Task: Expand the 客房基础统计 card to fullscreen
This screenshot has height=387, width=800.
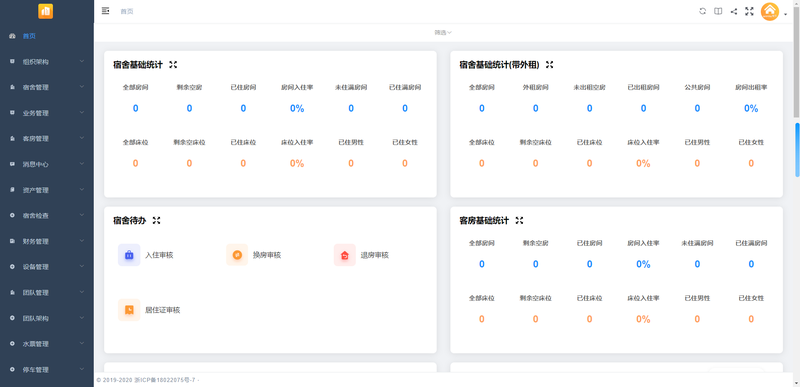Action: coord(519,221)
